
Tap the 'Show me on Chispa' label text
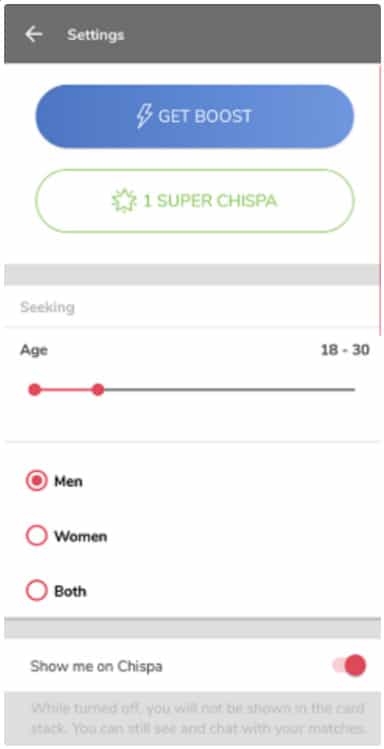click(96, 666)
